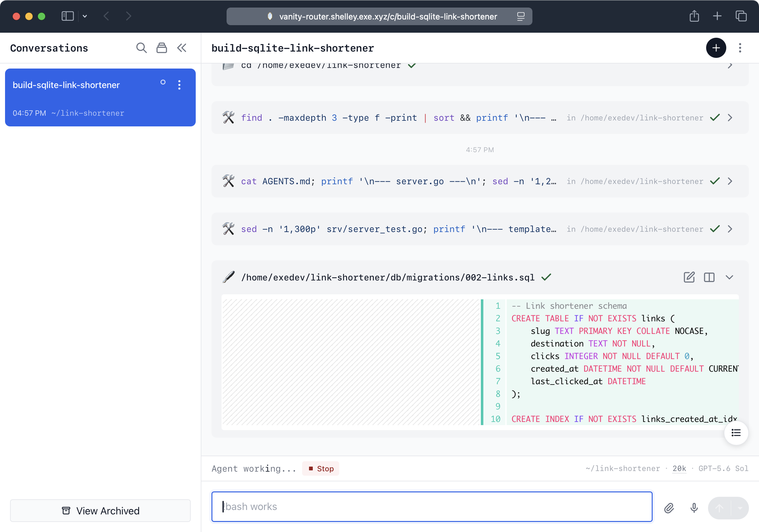Click the 'CREATE INDEX IF NOT EXISTS' line
The image size is (759, 532).
click(624, 419)
